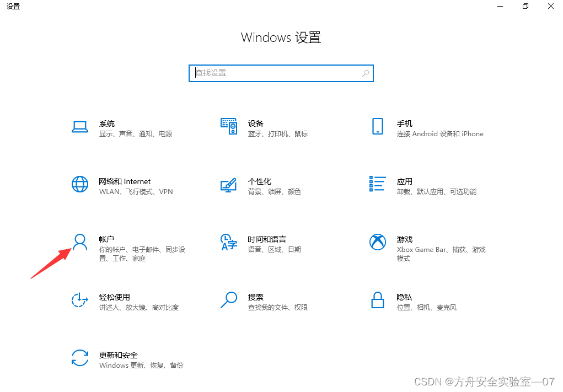Click description Windows 更新、恢复、备份
Image resolution: width=563 pixels, height=392 pixels.
(x=141, y=366)
